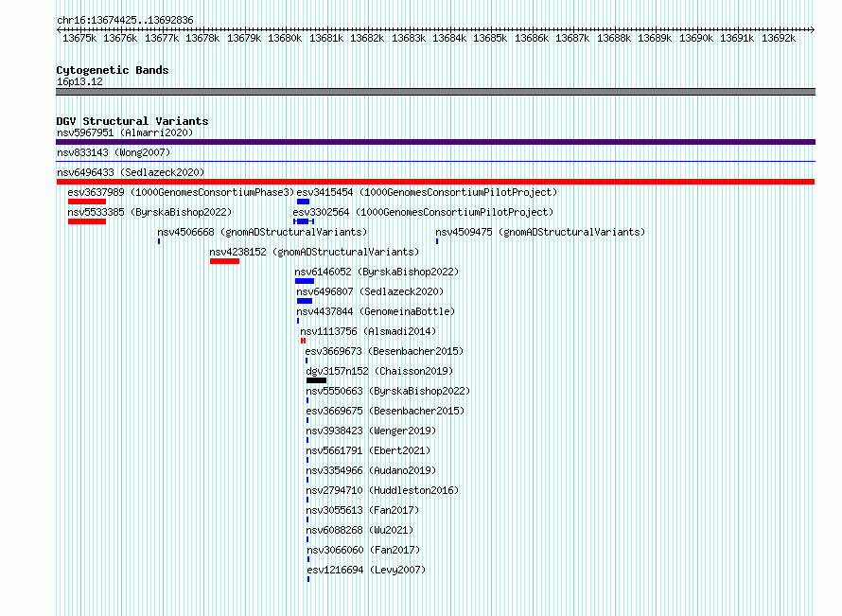Click the 13690k ruler position
This screenshot has height=616, width=842.
pyautogui.click(x=696, y=38)
